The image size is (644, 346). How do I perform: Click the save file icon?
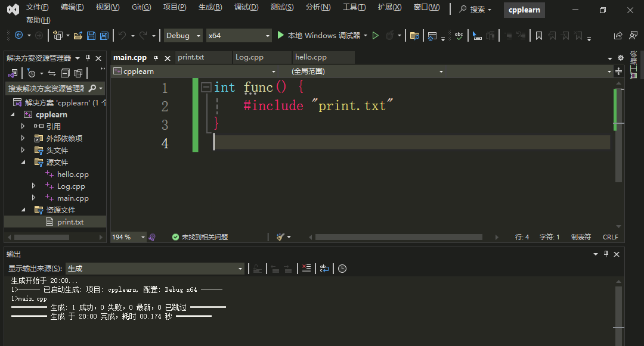91,36
